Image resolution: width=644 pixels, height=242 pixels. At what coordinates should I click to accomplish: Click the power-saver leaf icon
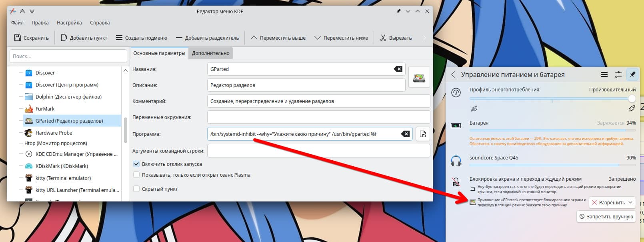click(474, 109)
